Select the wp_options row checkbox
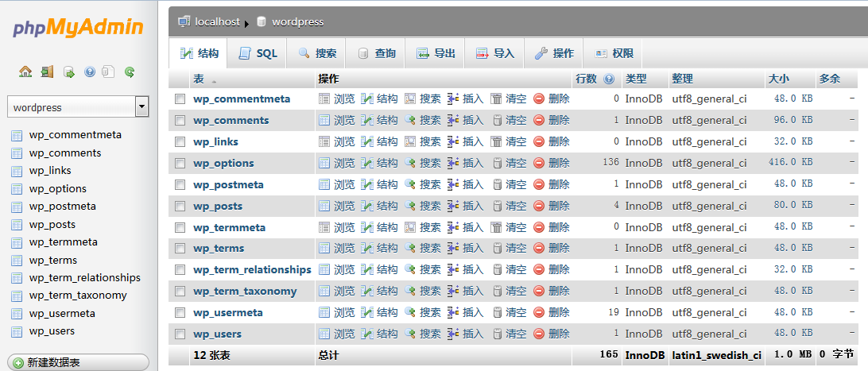Image resolution: width=868 pixels, height=371 pixels. coord(180,163)
